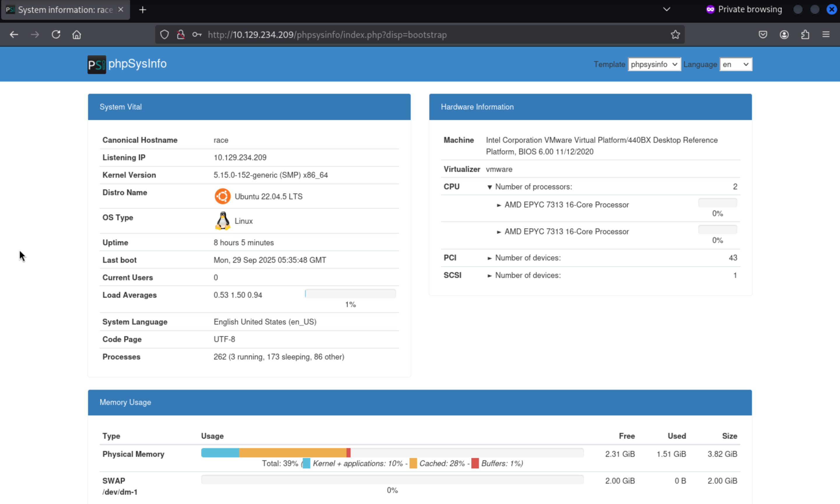Collapse the CPU number of processors list
This screenshot has height=504, width=840.
[x=489, y=187]
